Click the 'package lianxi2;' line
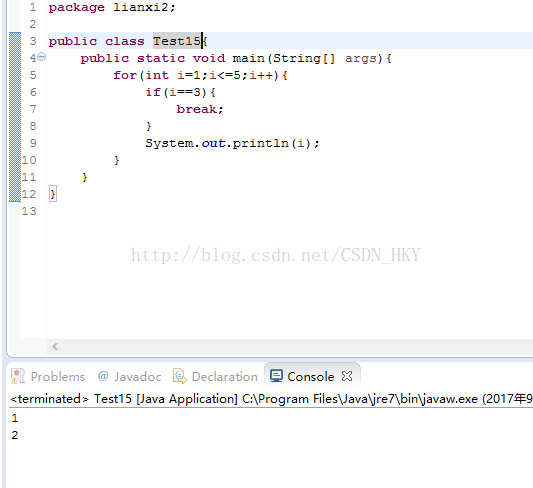 [x=112, y=7]
